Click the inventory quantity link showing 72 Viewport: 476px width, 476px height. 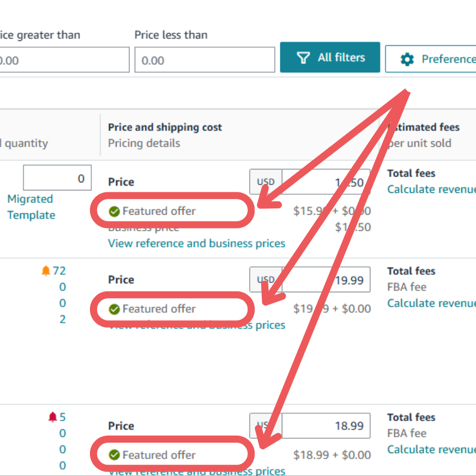click(59, 271)
